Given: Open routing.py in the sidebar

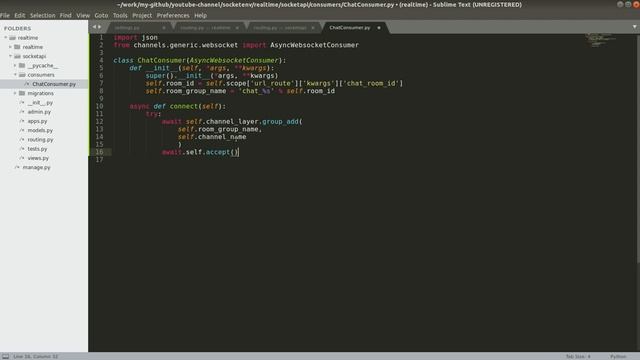Looking at the screenshot, I should point(40,140).
